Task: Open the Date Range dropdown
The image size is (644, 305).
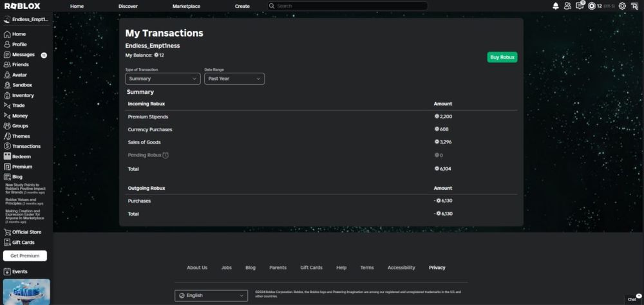Action: click(x=234, y=79)
